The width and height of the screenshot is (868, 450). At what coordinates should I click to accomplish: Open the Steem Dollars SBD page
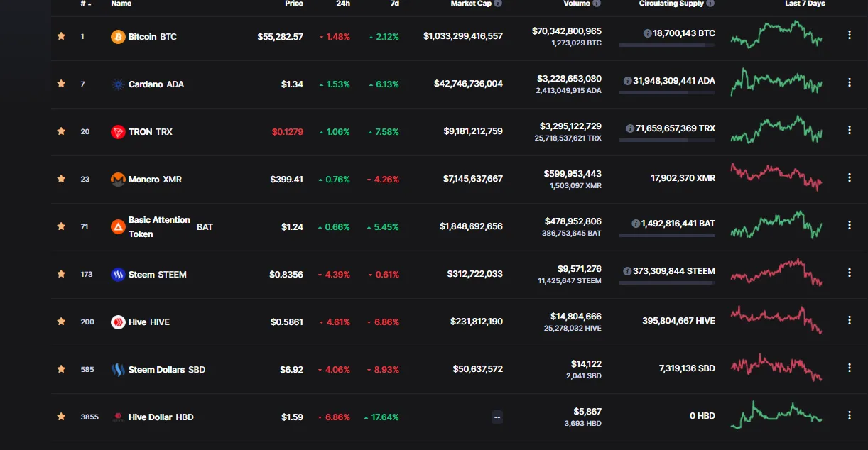(167, 370)
